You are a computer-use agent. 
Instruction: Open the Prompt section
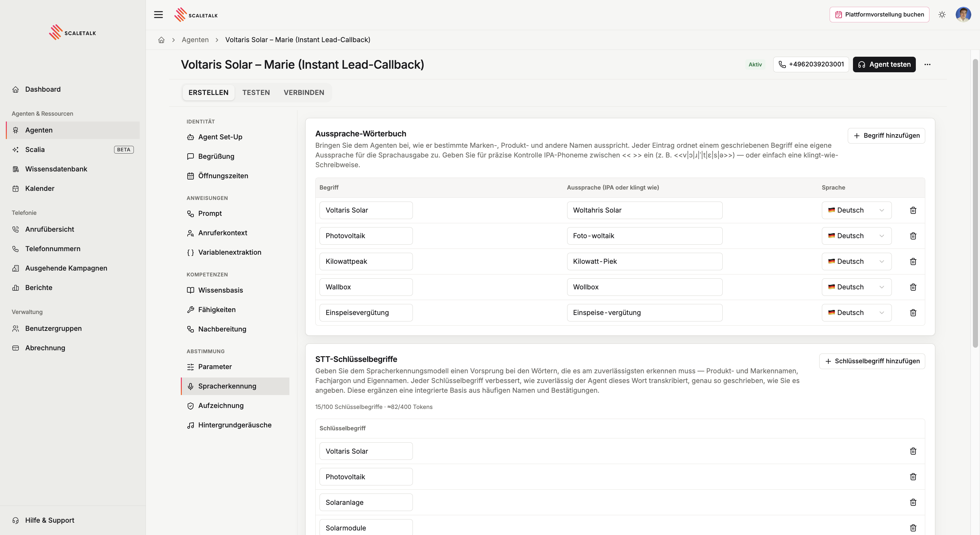coord(235,214)
